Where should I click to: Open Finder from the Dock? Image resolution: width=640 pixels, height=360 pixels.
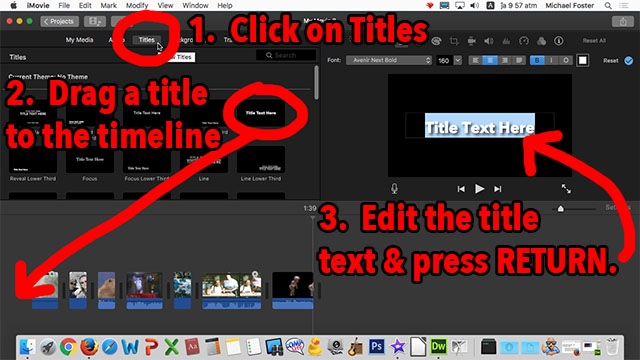click(x=27, y=347)
